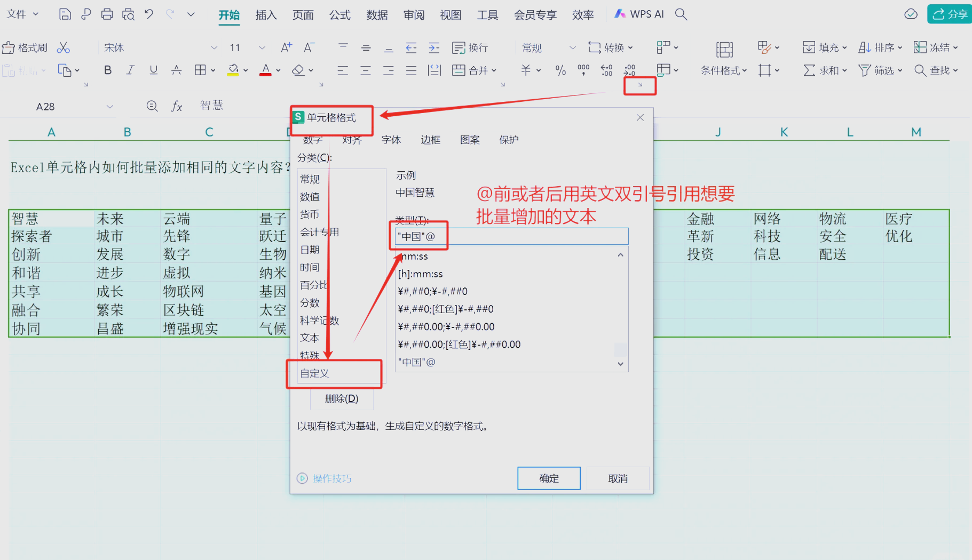972x560 pixels.
Task: Click the format list scroll-down arrow
Action: pyautogui.click(x=620, y=364)
